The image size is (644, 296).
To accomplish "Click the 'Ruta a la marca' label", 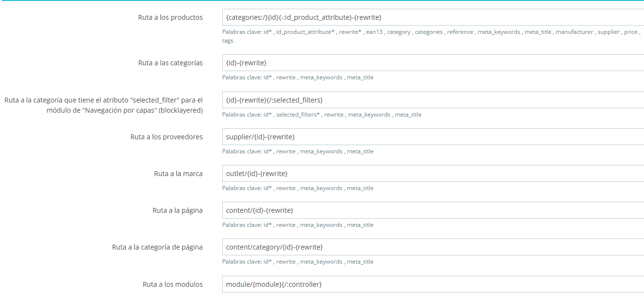I will [178, 174].
